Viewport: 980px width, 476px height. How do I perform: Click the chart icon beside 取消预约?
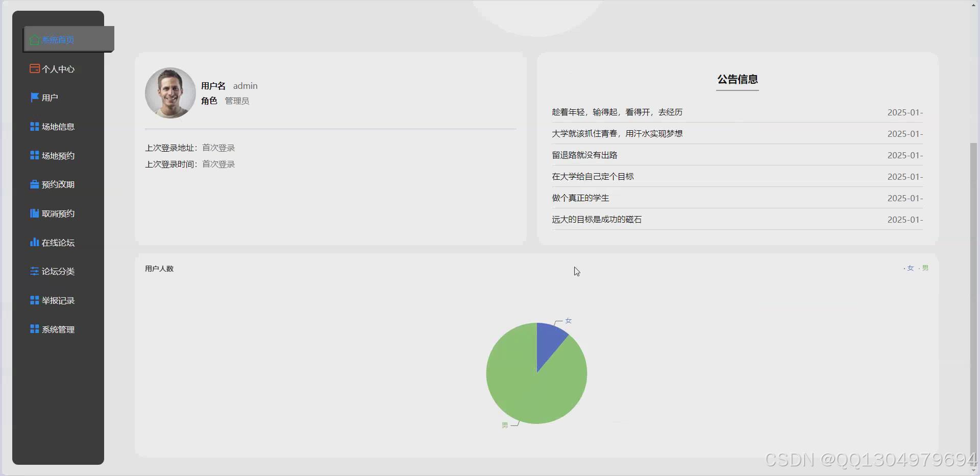(34, 213)
